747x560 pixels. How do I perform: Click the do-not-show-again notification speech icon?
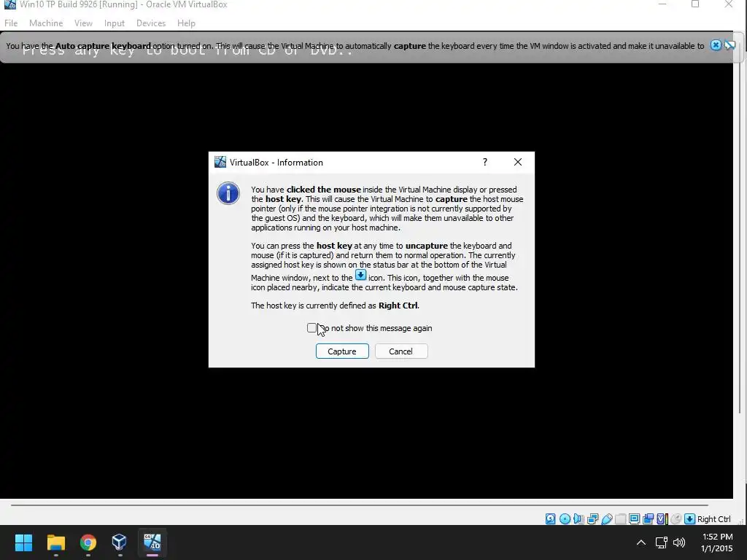(x=729, y=45)
